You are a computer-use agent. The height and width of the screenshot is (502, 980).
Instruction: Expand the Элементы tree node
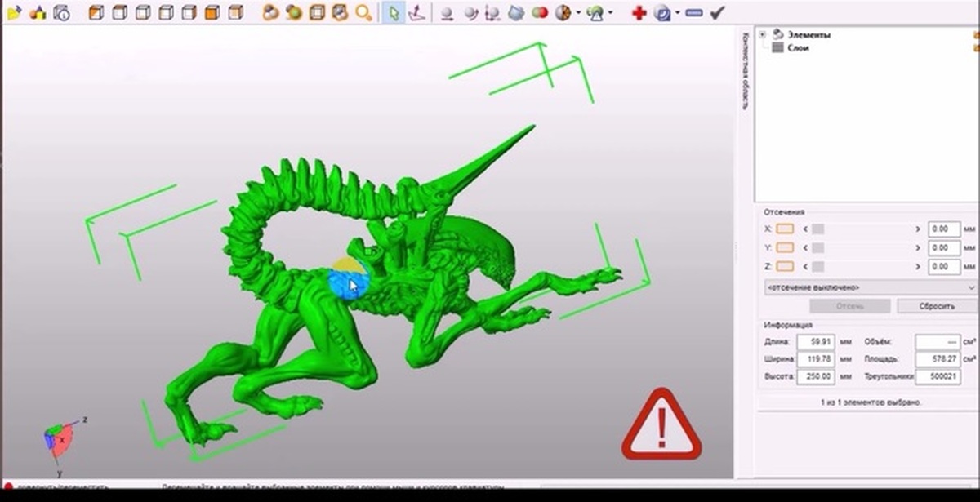coord(762,34)
